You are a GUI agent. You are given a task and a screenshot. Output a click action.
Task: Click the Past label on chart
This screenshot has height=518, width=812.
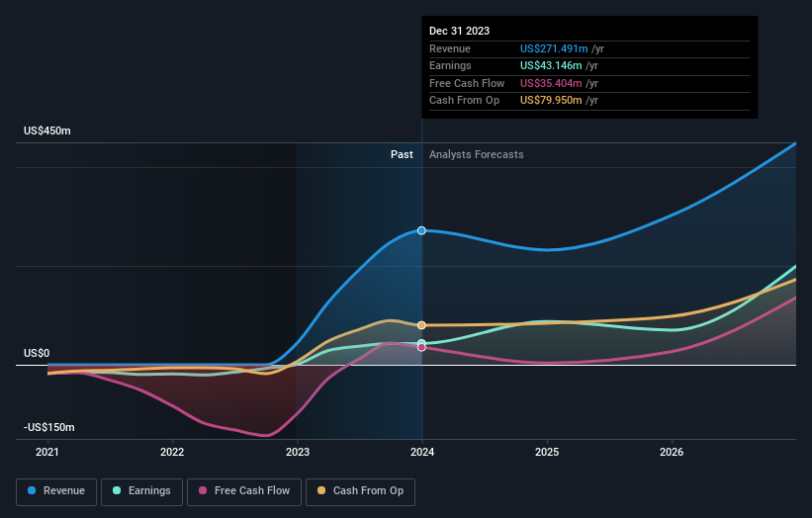(402, 155)
